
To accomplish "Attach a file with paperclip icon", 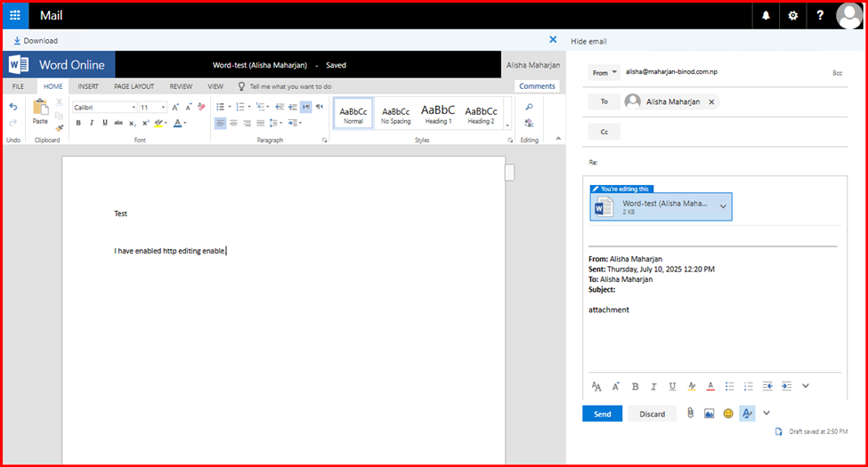I will coord(689,414).
